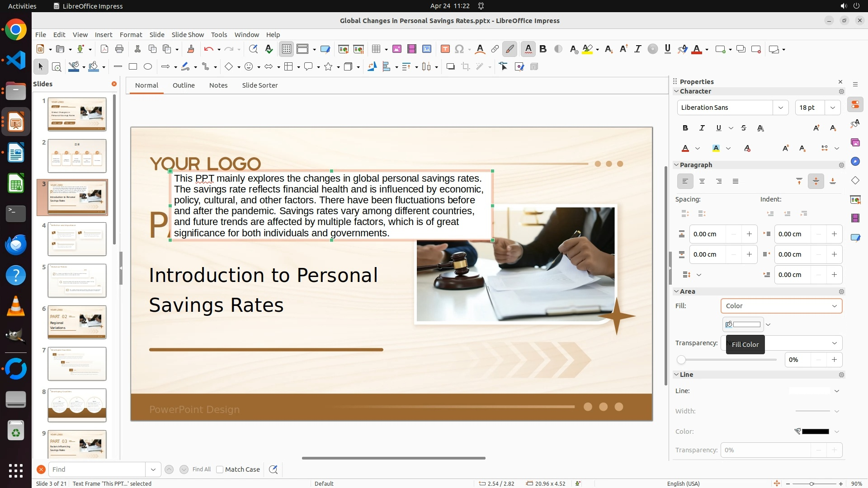Click the Print toolbar icon
Screen dimensions: 868x488
point(119,49)
